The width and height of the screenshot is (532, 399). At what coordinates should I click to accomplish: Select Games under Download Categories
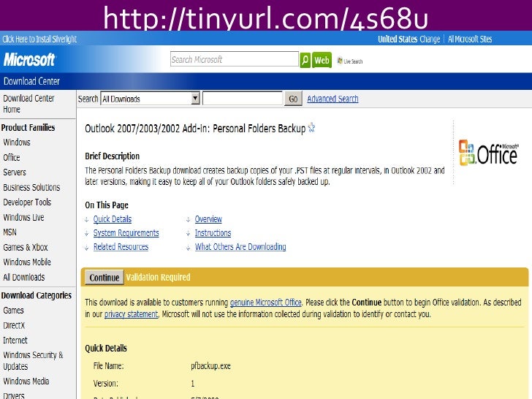point(13,311)
